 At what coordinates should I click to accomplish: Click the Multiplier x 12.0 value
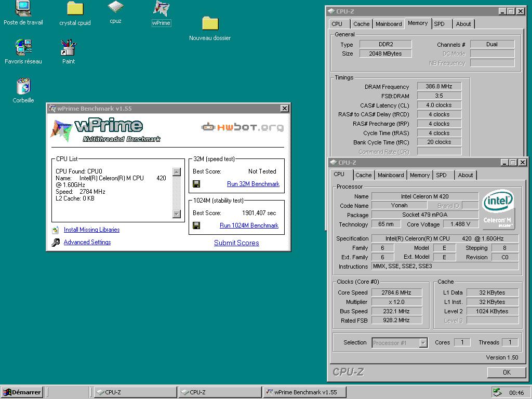tap(396, 302)
